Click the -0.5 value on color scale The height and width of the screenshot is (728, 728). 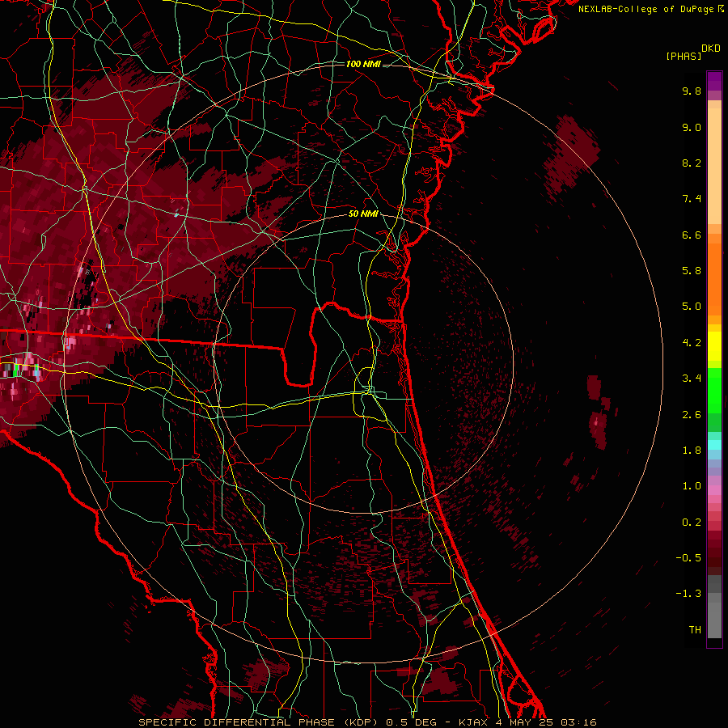coord(688,558)
